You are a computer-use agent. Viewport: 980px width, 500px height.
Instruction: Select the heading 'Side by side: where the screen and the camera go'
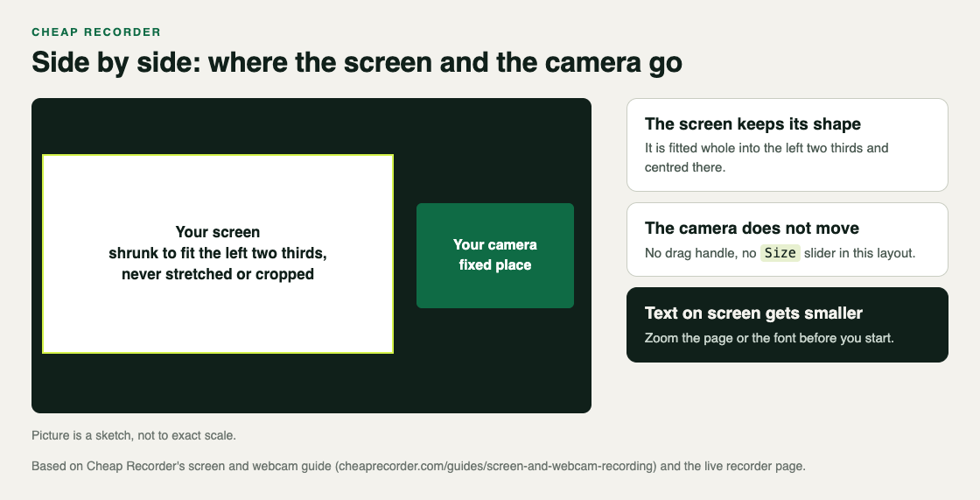pyautogui.click(x=357, y=62)
